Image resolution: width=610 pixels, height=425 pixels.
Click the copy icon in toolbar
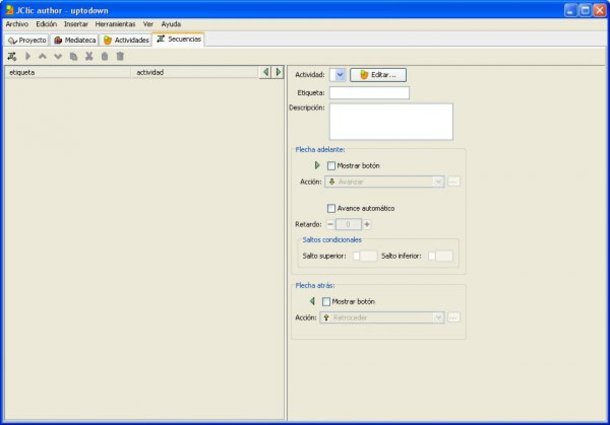[74, 56]
